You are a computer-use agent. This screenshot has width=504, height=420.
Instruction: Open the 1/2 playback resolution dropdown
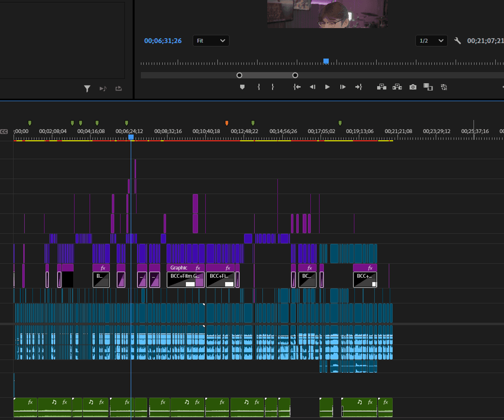click(x=431, y=41)
